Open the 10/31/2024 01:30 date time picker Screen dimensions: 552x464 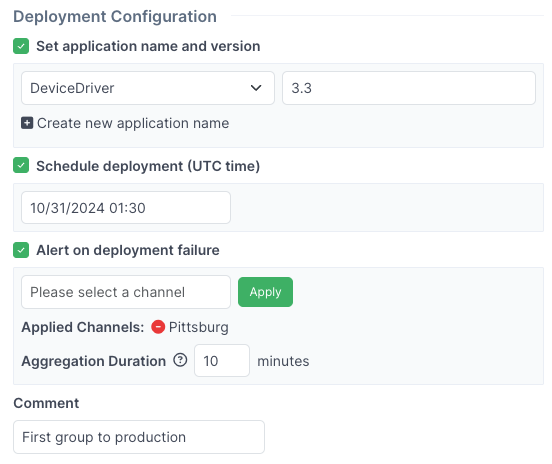click(x=126, y=208)
